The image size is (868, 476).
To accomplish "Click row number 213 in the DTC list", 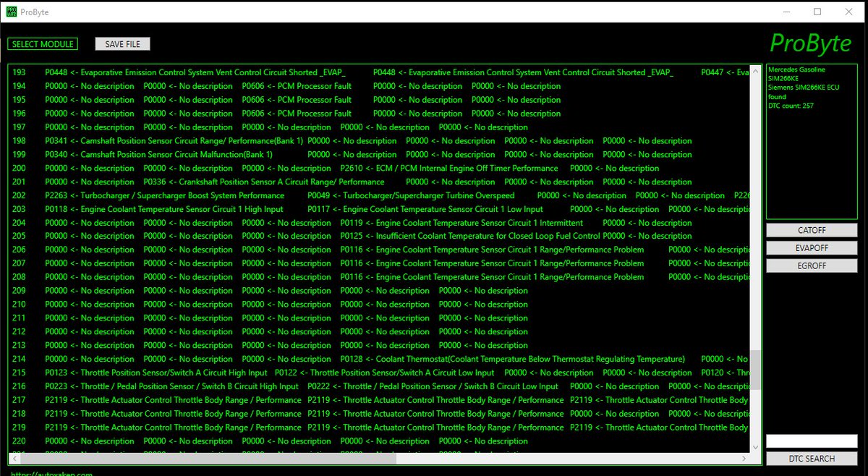I will click(x=19, y=345).
